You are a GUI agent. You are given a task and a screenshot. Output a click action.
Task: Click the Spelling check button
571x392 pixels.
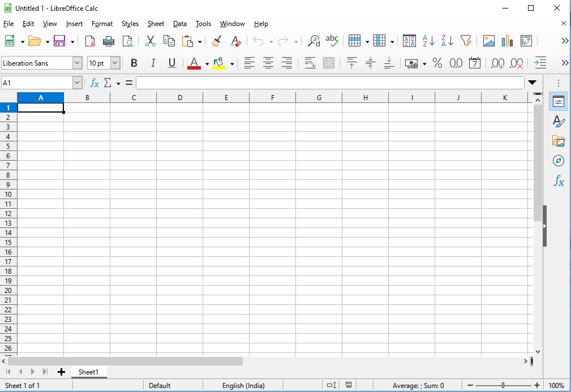(332, 41)
